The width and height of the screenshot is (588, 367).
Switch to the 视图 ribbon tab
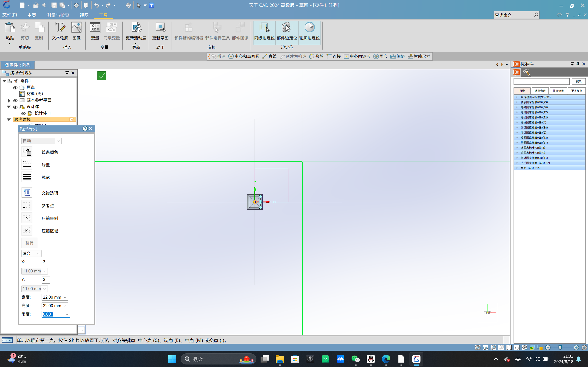coord(84,15)
